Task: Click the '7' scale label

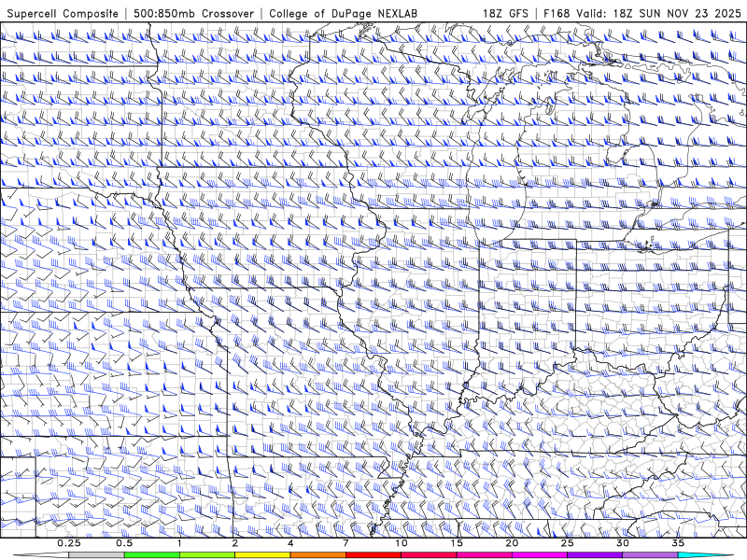Action: (345, 543)
